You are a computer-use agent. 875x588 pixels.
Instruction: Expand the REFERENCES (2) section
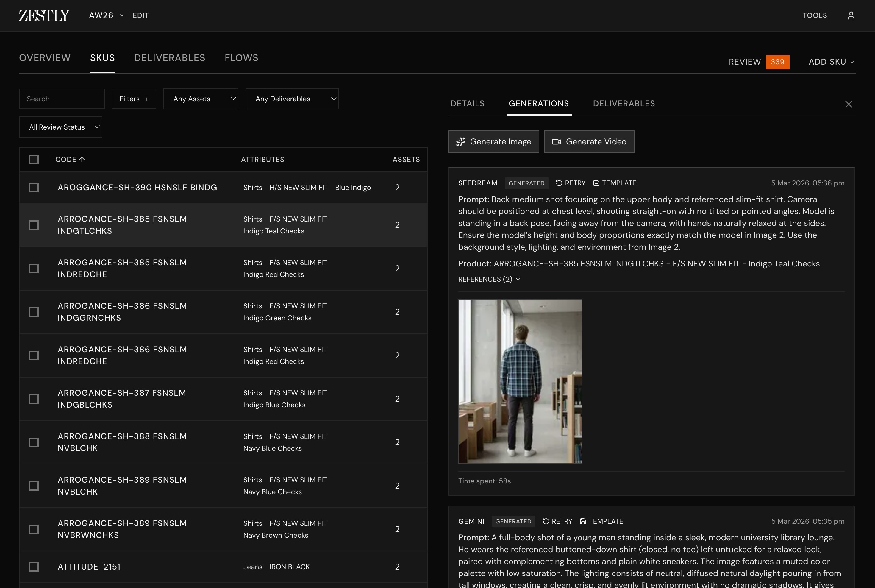[x=488, y=279]
